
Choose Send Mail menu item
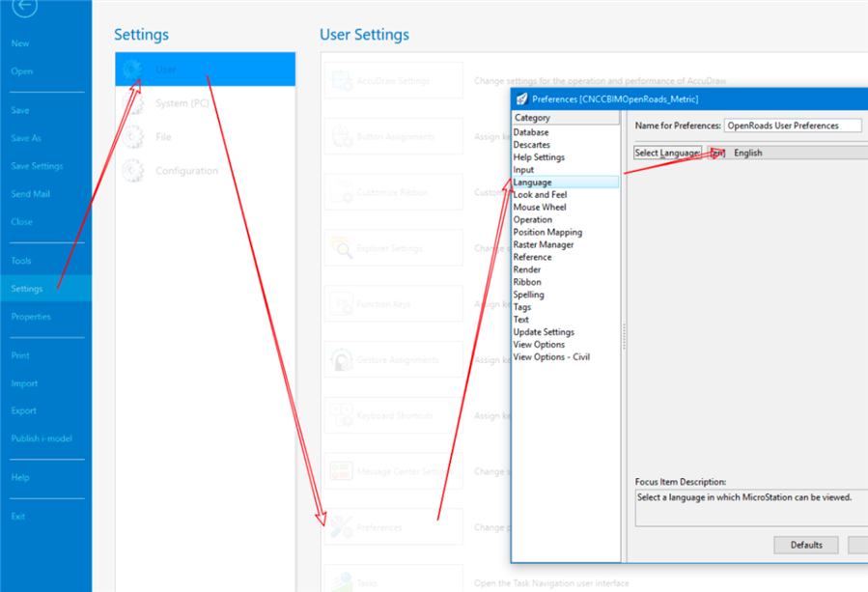point(31,194)
